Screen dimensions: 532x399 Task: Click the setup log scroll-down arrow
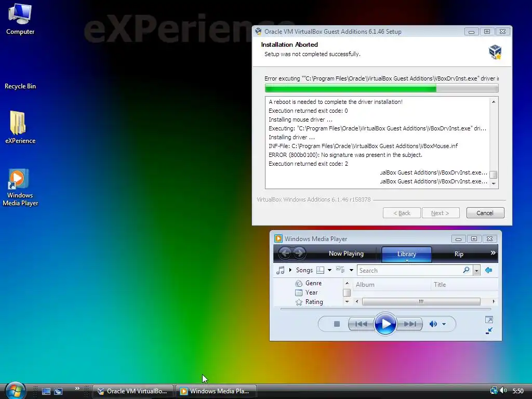(494, 183)
